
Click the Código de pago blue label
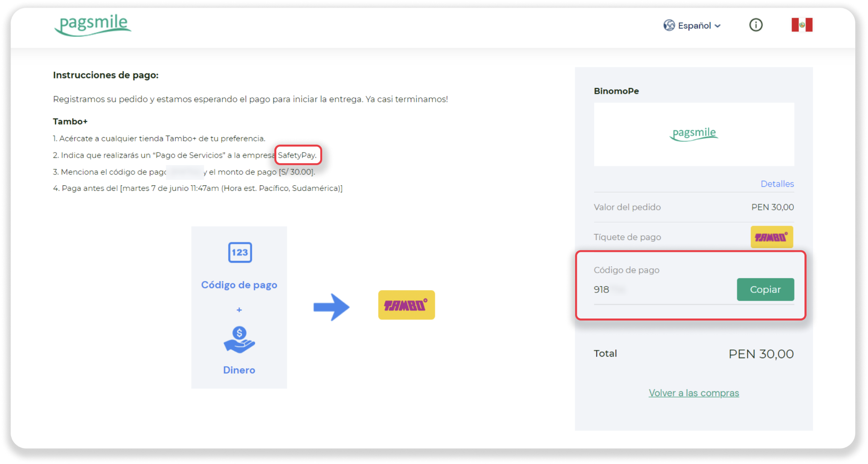coord(239,285)
